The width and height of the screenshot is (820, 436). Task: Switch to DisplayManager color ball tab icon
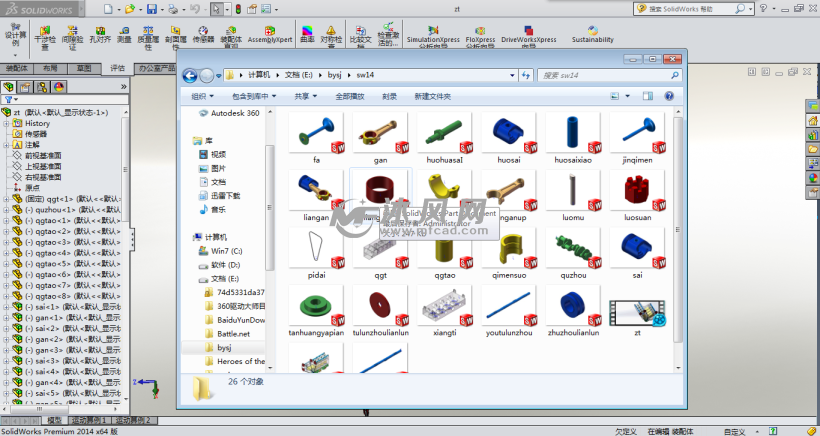(x=59, y=87)
